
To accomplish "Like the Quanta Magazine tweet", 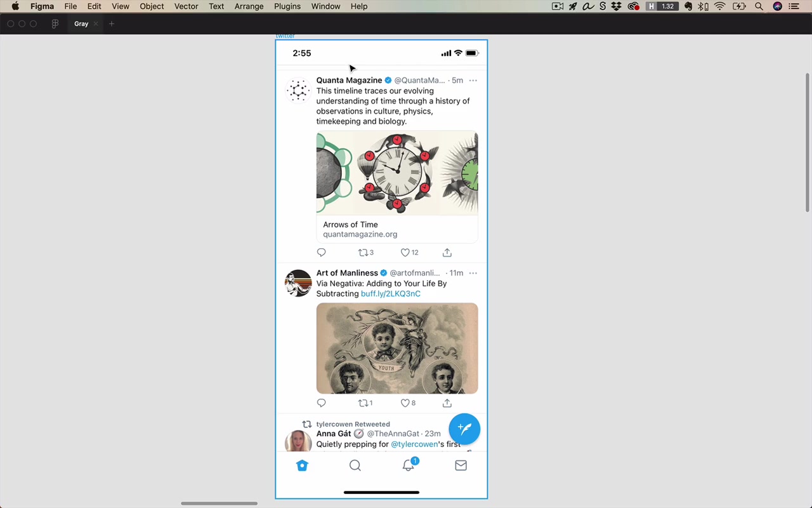I will point(405,252).
